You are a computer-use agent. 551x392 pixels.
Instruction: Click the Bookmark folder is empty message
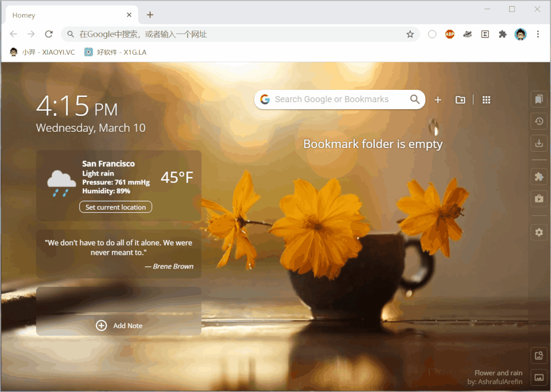click(x=373, y=144)
